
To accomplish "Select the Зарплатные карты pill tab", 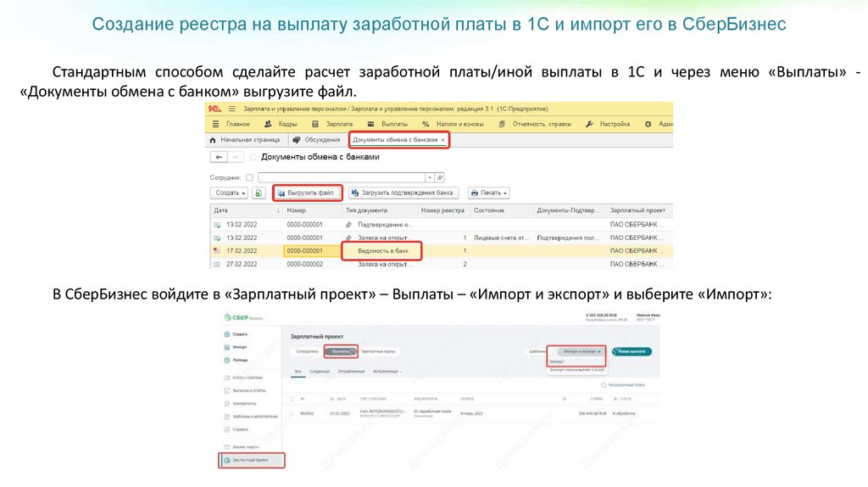I will 378,351.
